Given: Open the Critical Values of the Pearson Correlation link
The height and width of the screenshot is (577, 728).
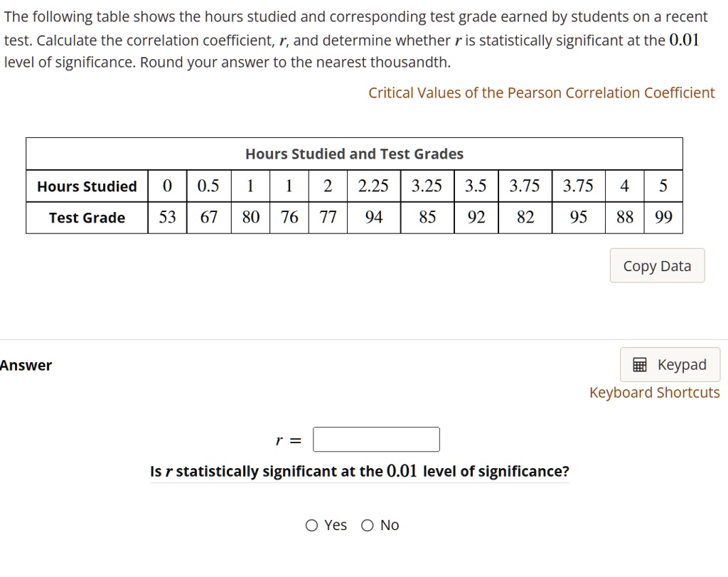Looking at the screenshot, I should coord(541,92).
